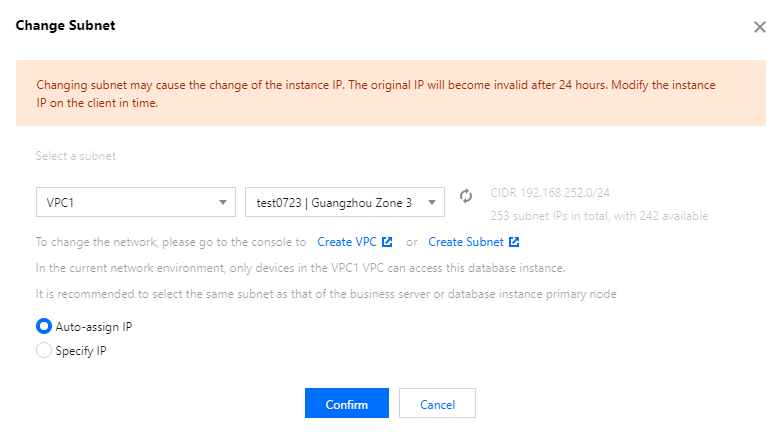Click the "Specify IP" label text

80,350
